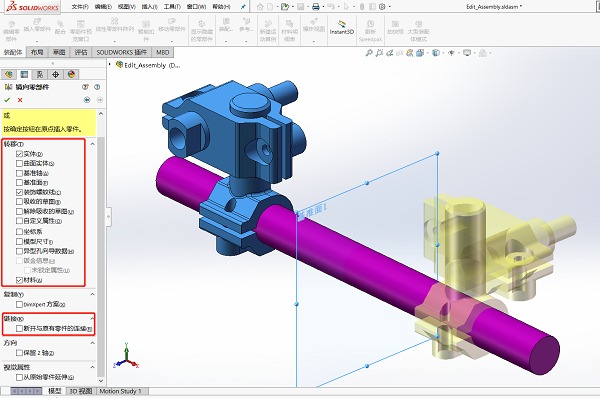Open the ConfigurationManager tab icon
Screen dimensions: 600x398
(40, 74)
